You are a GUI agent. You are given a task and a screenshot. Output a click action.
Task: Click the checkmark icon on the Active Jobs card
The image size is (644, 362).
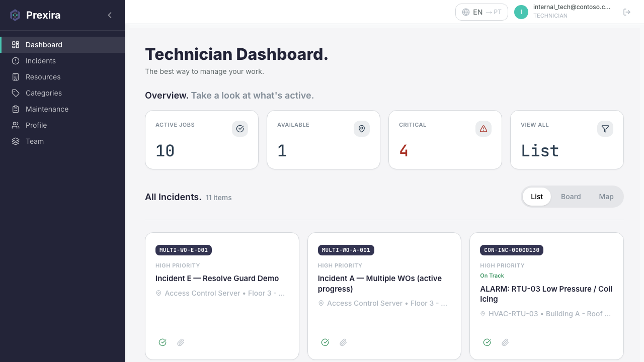point(240,129)
